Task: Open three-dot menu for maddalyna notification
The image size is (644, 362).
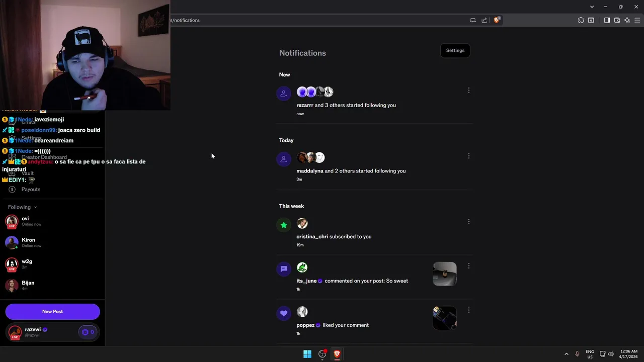Action: 468,156
